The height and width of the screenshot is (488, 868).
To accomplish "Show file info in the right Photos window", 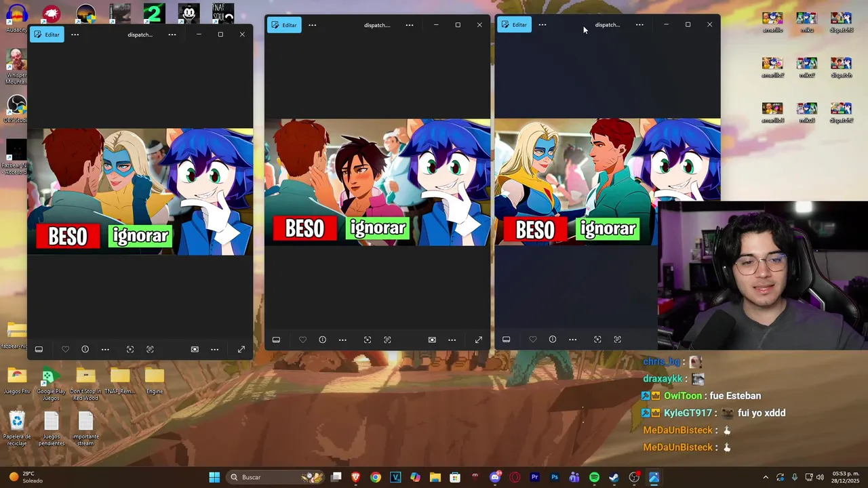I will pos(552,340).
